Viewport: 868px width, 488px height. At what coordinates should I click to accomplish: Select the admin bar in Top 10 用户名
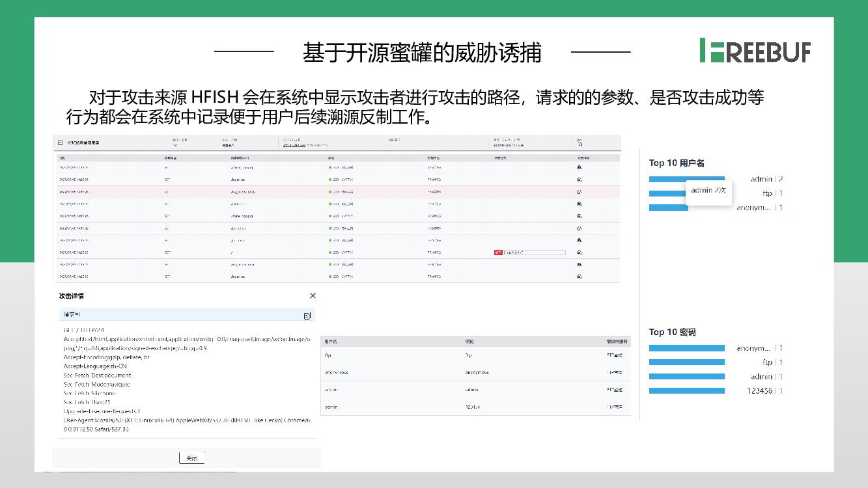(x=686, y=179)
